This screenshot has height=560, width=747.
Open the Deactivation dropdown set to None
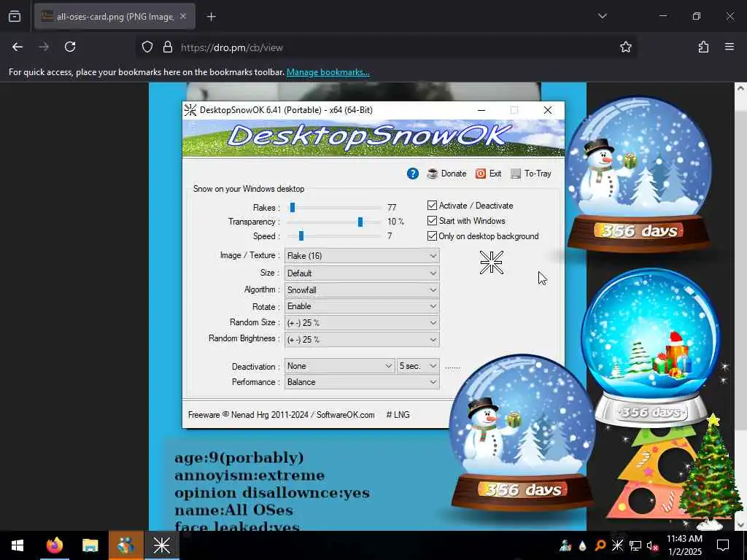click(339, 366)
